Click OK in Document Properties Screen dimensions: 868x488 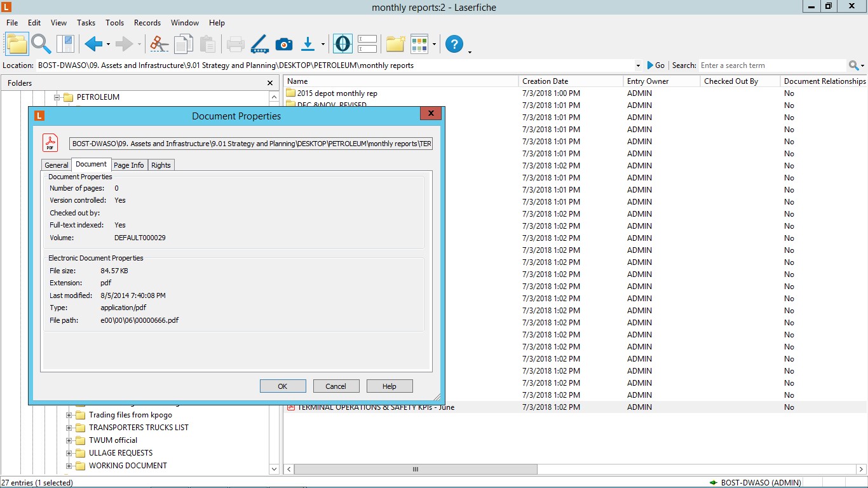pyautogui.click(x=283, y=386)
